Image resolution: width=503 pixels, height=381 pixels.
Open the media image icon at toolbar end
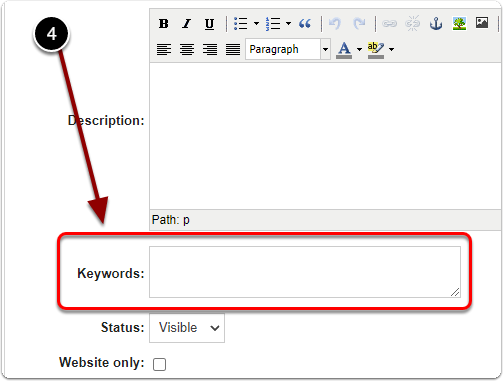point(482,23)
